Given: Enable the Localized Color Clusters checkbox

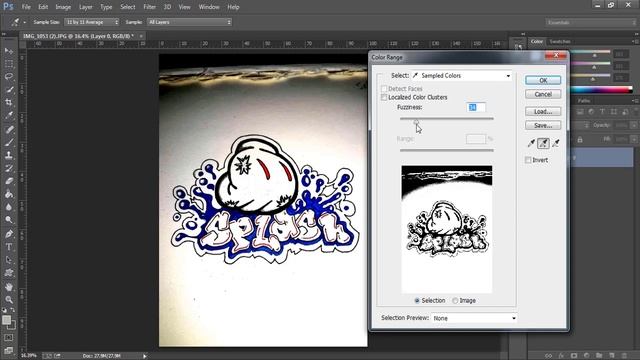Looking at the screenshot, I should pos(384,97).
